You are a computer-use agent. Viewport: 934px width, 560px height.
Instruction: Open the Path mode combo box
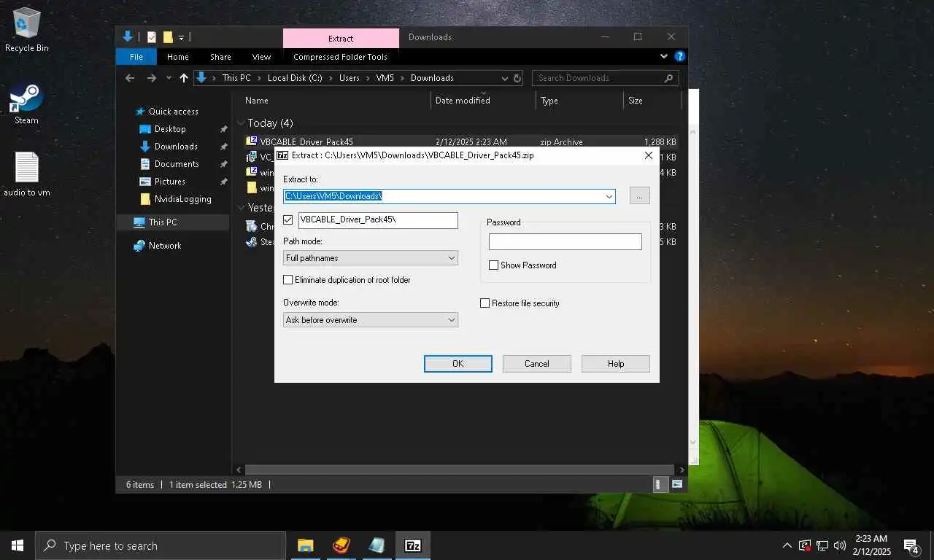pyautogui.click(x=370, y=258)
